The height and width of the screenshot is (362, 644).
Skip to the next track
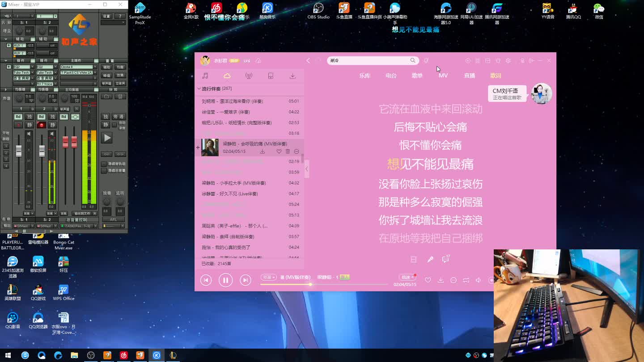246,280
